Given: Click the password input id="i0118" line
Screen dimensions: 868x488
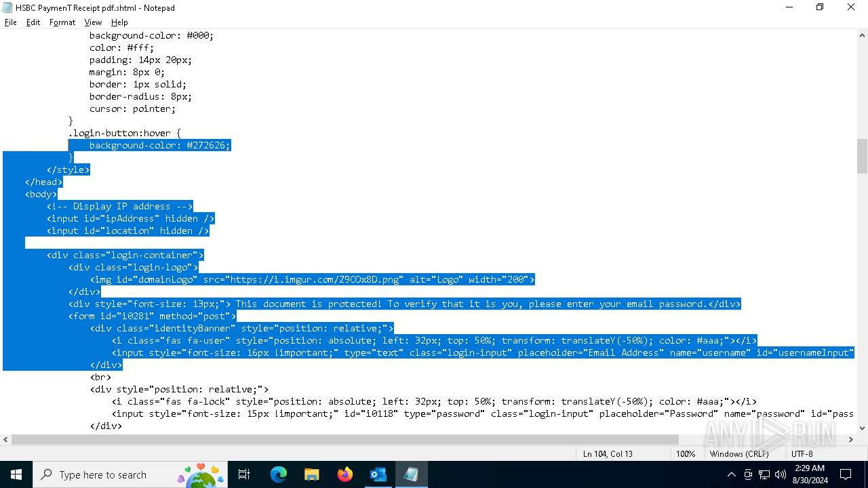Looking at the screenshot, I should point(483,413).
